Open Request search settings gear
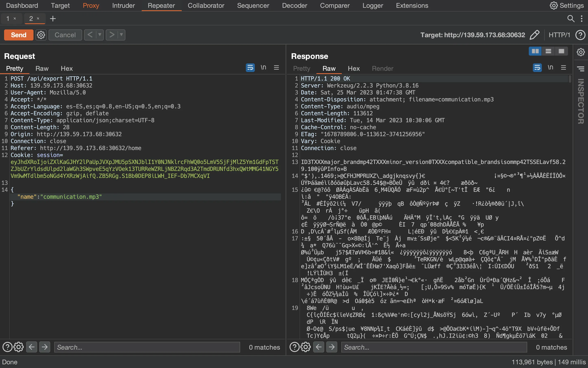Viewport: 588px width, 368px height. tap(18, 347)
